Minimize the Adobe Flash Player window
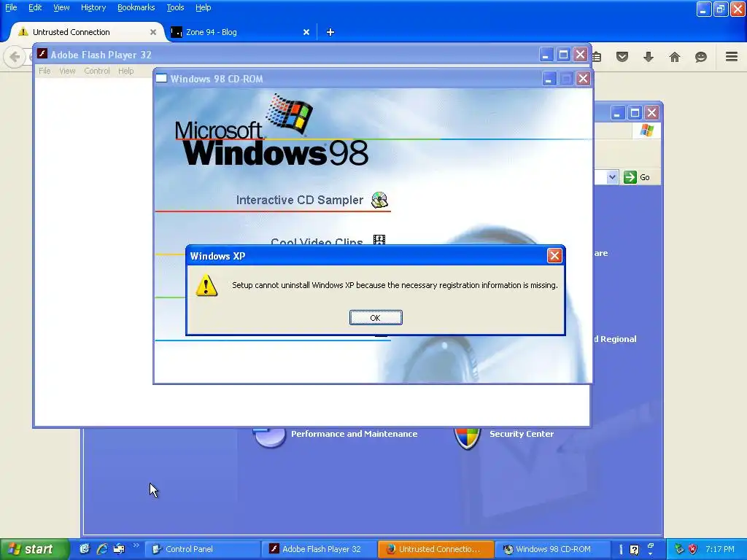Screen dimensions: 747x560 pos(546,54)
